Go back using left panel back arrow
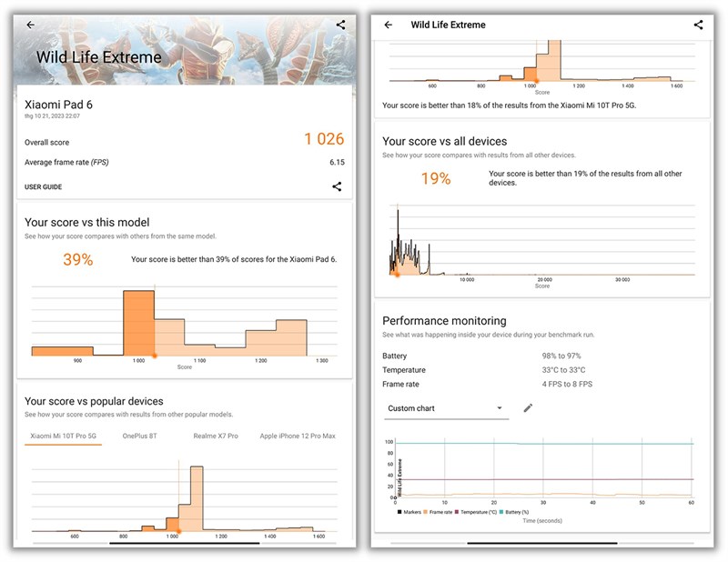Viewport: 728px width, 562px height. coord(31,25)
